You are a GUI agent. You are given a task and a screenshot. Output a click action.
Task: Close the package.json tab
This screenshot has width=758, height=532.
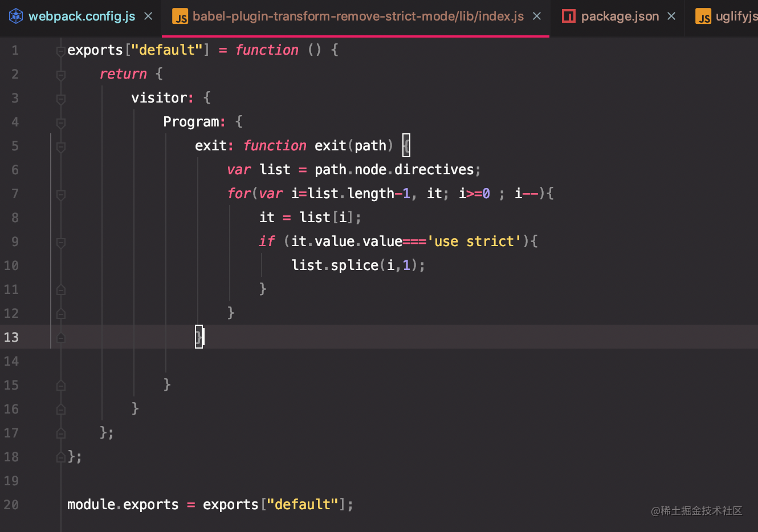671,16
